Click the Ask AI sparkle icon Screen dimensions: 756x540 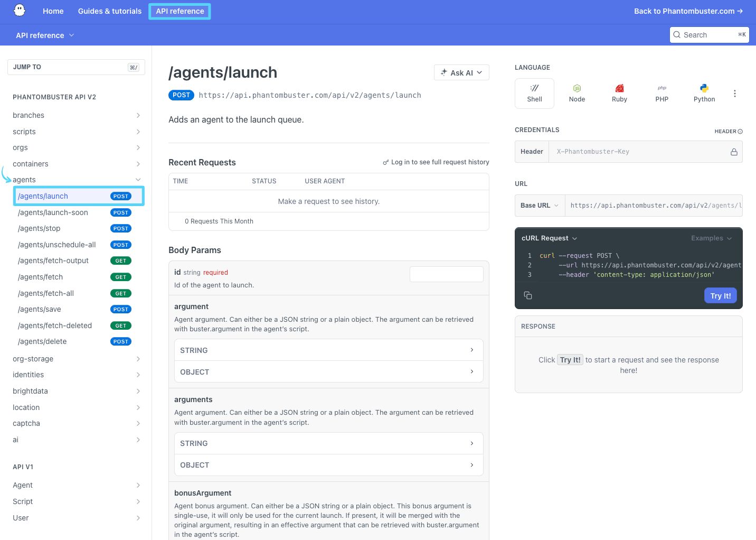(444, 72)
